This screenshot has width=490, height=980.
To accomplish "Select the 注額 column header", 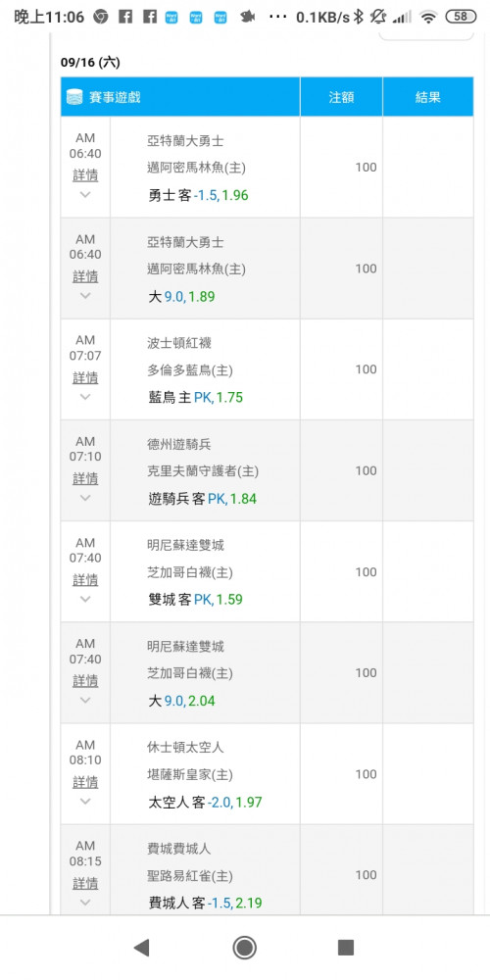I will tap(342, 97).
